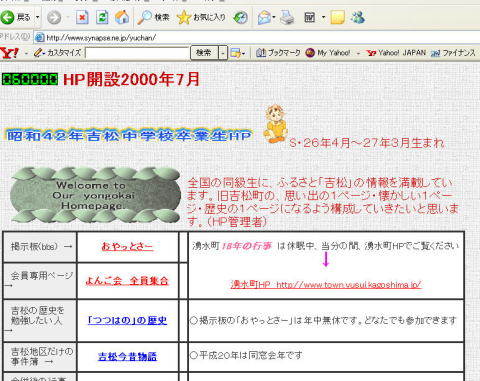Open the History clock icon
The image size is (480, 381).
click(x=240, y=17)
